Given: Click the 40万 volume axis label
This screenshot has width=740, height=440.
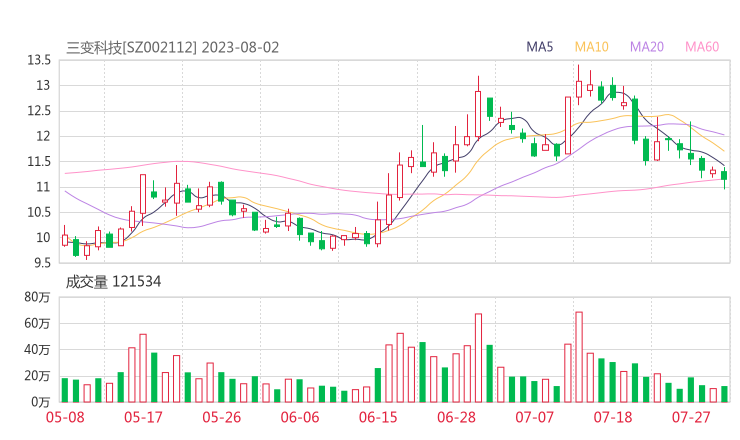Looking at the screenshot, I should pyautogui.click(x=37, y=350).
